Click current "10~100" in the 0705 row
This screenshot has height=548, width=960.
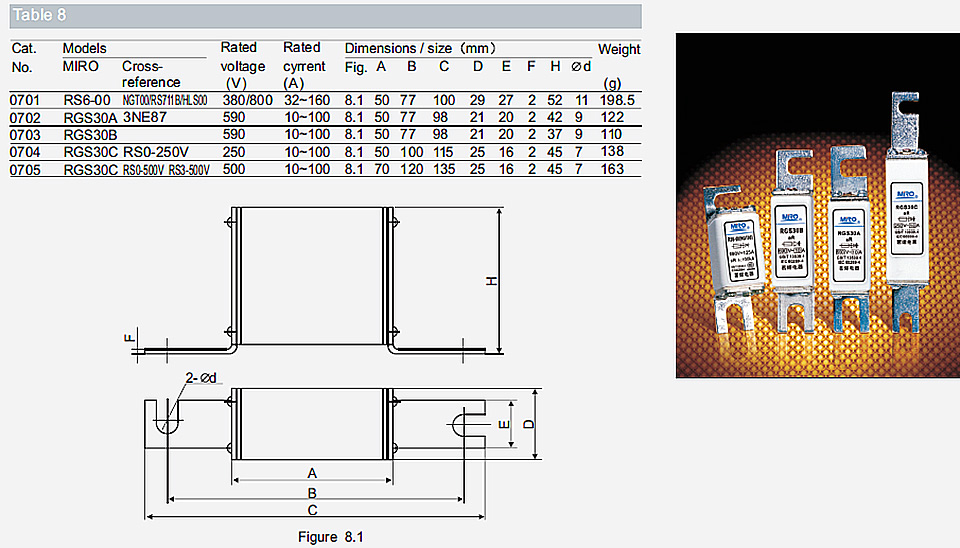[x=307, y=169]
